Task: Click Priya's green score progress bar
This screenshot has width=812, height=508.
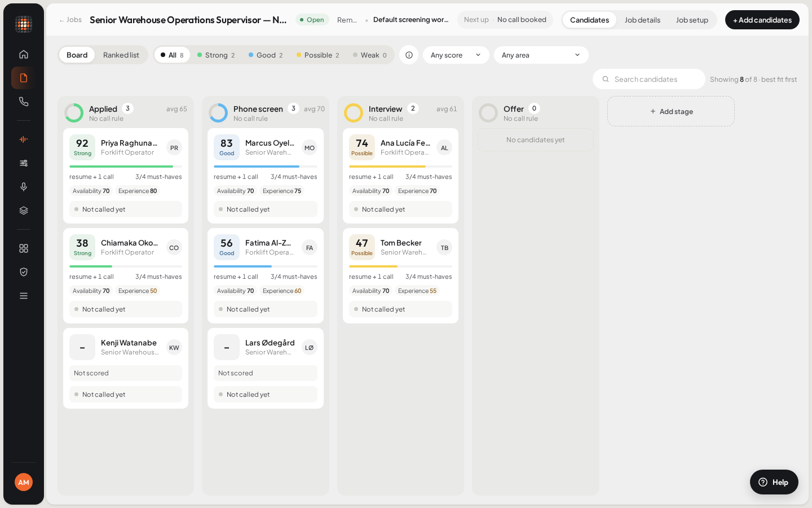Action: click(126, 167)
